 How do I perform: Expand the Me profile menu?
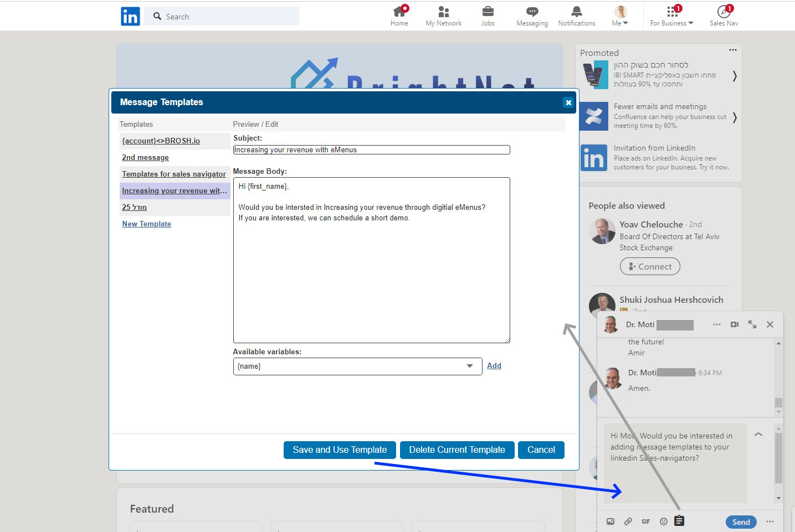point(620,17)
